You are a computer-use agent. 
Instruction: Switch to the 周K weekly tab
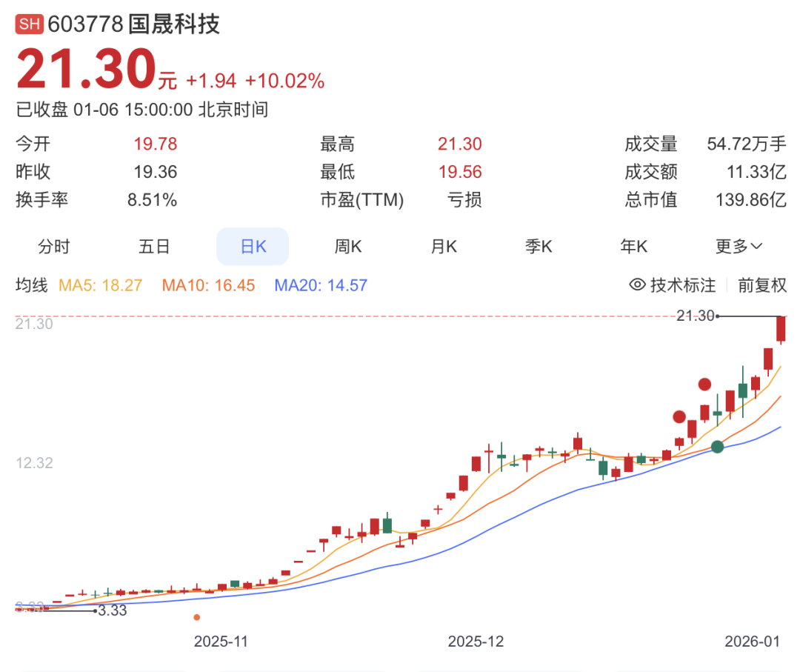347,246
